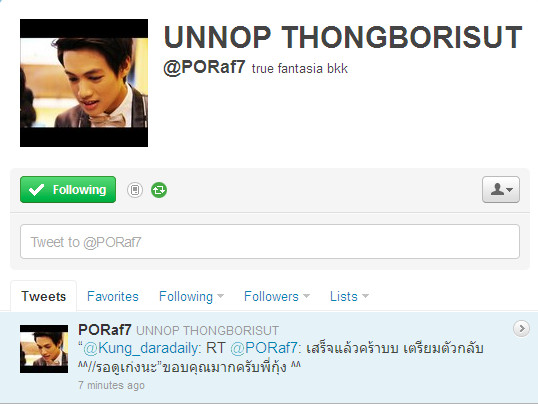Click the large profile picture

pyautogui.click(x=84, y=83)
